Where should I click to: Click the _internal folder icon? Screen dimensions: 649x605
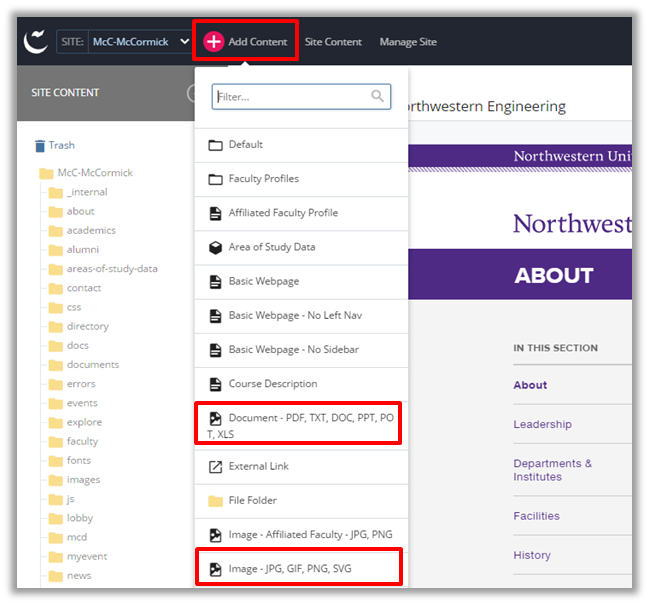(55, 192)
